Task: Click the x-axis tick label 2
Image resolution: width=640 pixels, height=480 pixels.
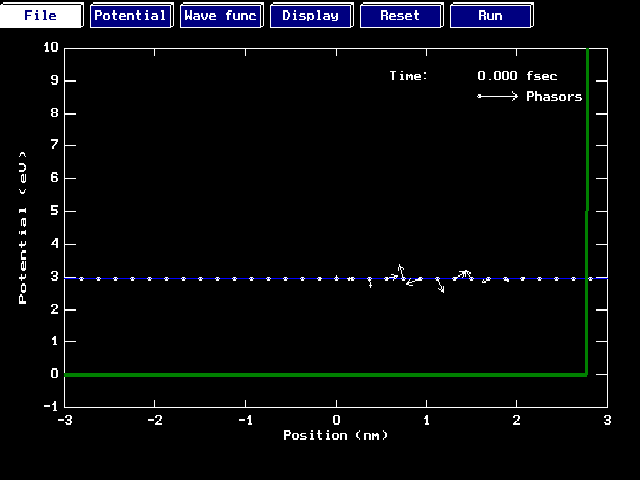Action: 517,420
